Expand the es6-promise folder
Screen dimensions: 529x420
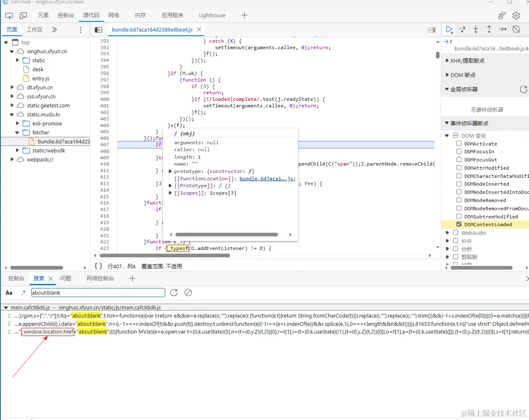pos(18,123)
